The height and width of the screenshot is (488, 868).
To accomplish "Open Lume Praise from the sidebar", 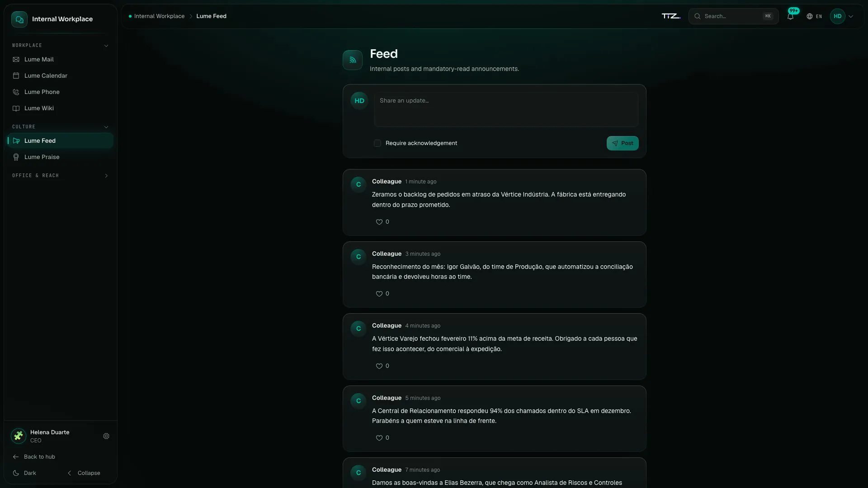I will pyautogui.click(x=60, y=157).
